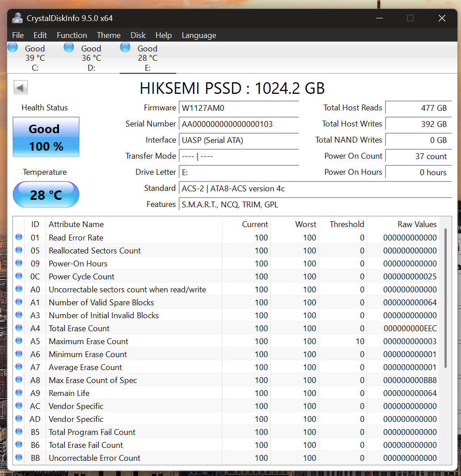
Task: Select the Remain Life attribute name
Action: tap(69, 393)
